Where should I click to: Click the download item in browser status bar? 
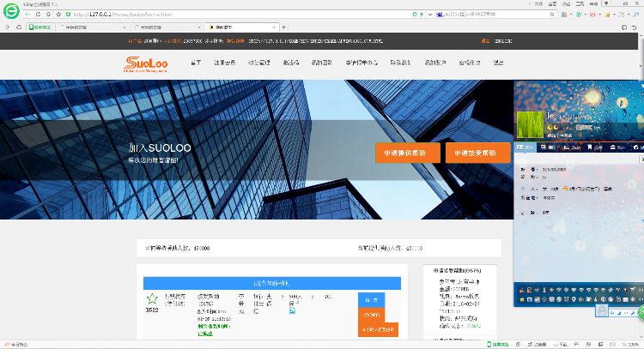tap(560, 345)
